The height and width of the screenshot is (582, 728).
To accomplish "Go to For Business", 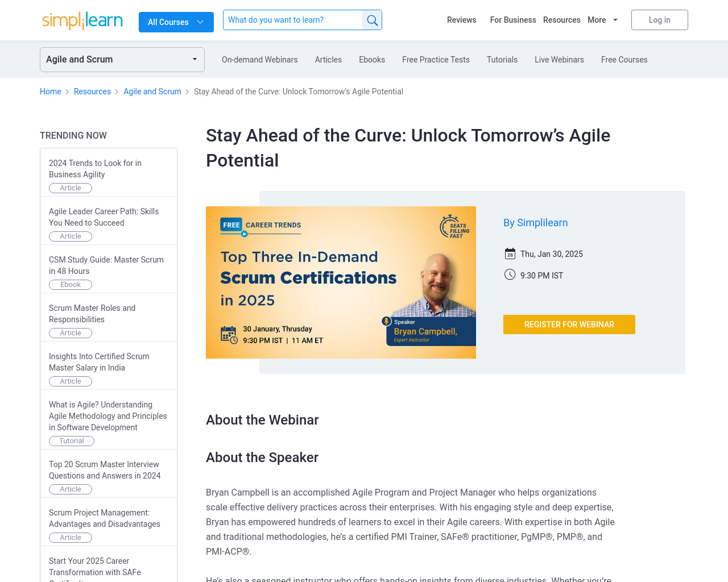I will pos(513,20).
